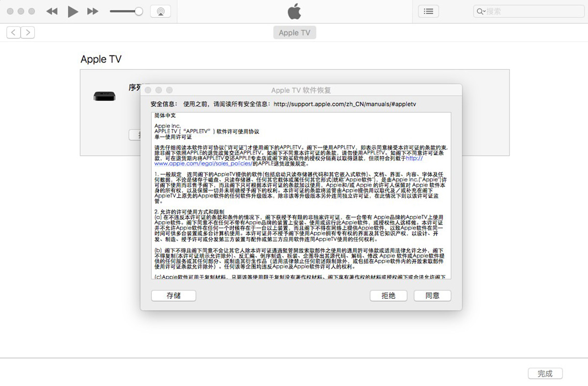This screenshot has width=588, height=386.
Task: Agree to the license via 同意
Action: pos(432,295)
